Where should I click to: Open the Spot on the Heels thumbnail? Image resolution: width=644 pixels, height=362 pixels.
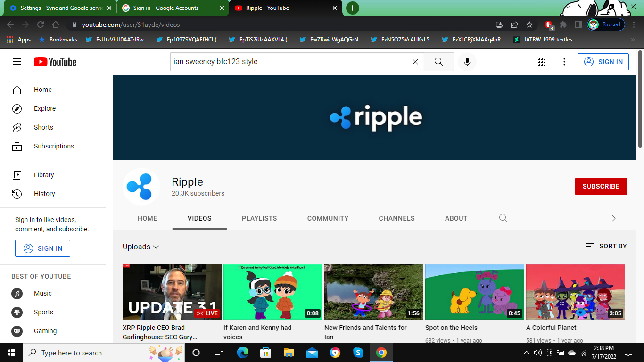pos(475,292)
